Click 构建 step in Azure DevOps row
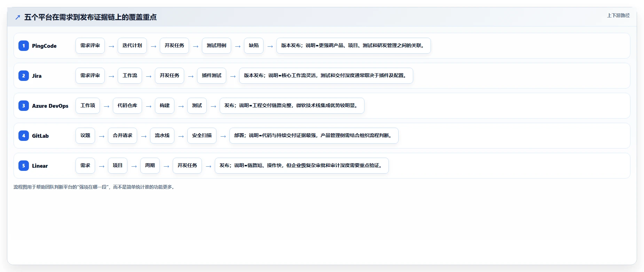The width and height of the screenshot is (644, 272). (x=165, y=106)
